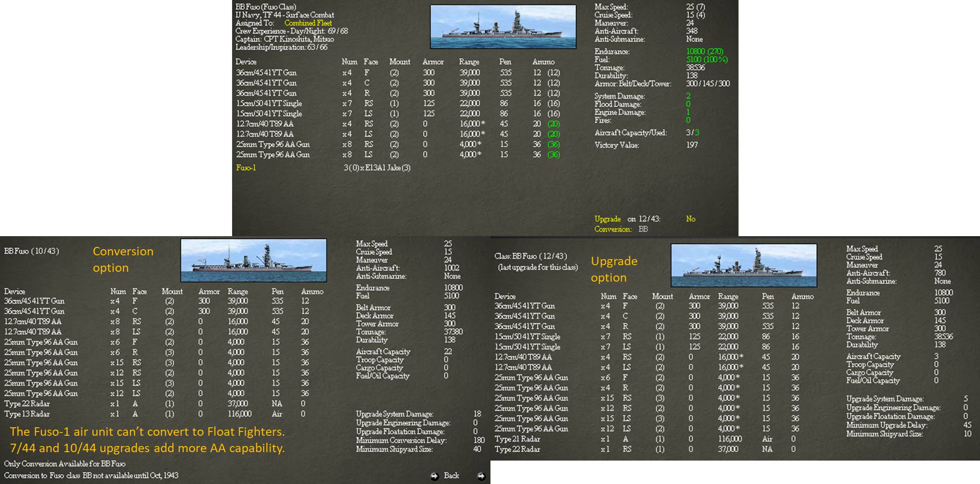Click the Back label in the conversion screen
The width and height of the screenshot is (980, 484).
coord(452,476)
